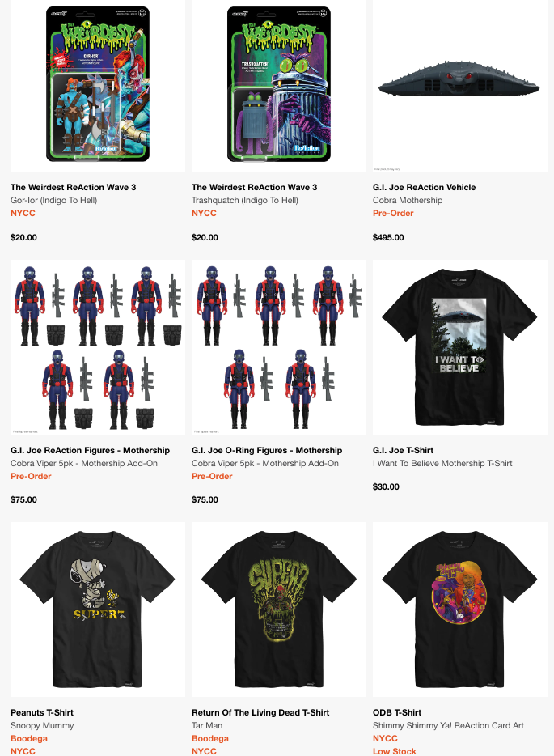Click the Pre-Order tag under Cobra Mothership
Image resolution: width=554 pixels, height=756 pixels.
[393, 213]
